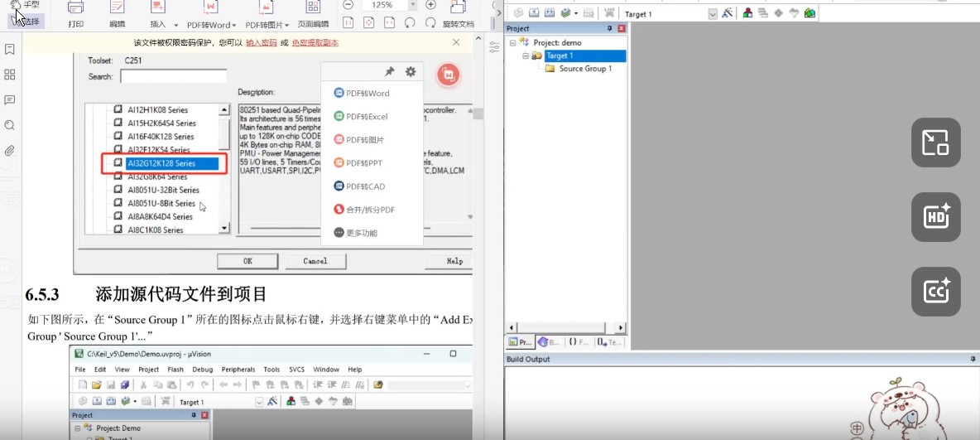Open the PDF转图片 dropdown arrow
This screenshot has height=440, width=980.
tap(287, 27)
